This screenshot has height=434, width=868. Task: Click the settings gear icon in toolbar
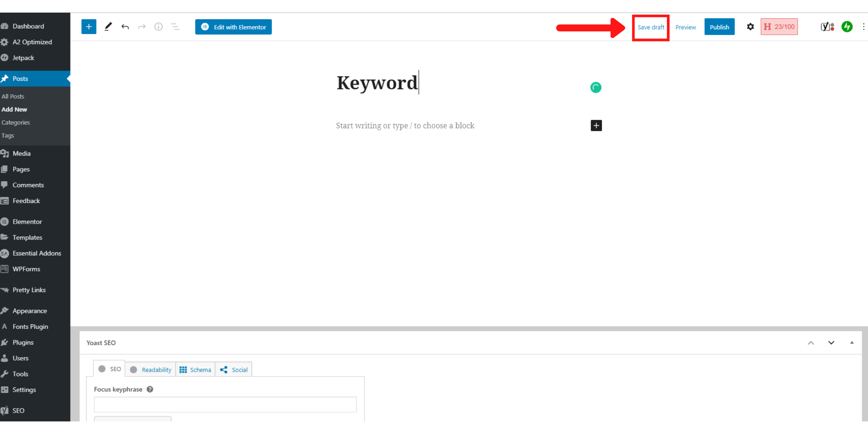coord(751,27)
